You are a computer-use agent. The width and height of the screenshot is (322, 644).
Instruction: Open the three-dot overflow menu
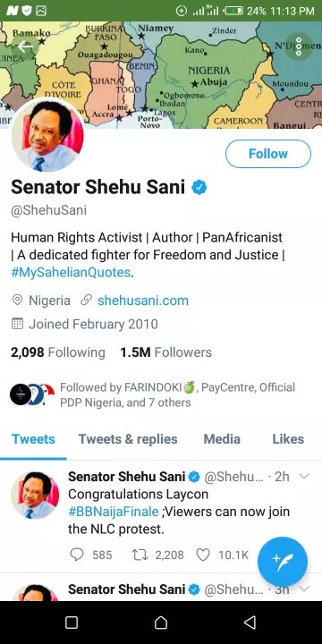tap(299, 47)
